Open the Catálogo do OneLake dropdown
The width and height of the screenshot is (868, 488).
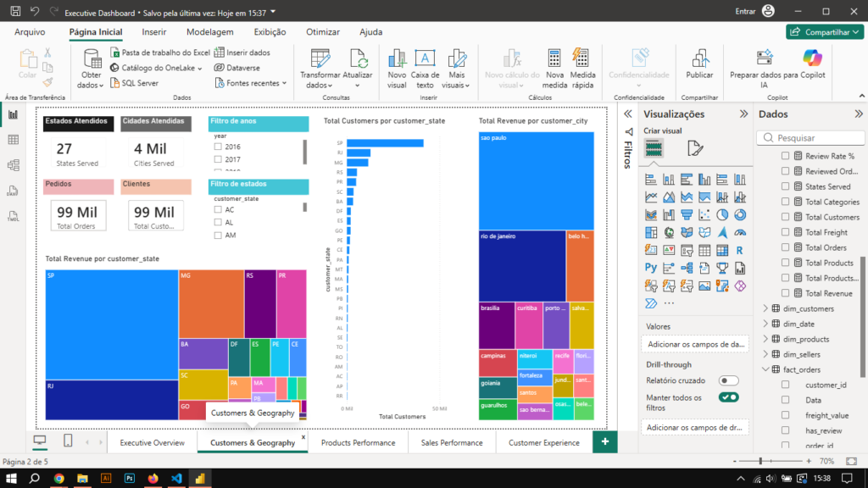pyautogui.click(x=156, y=68)
